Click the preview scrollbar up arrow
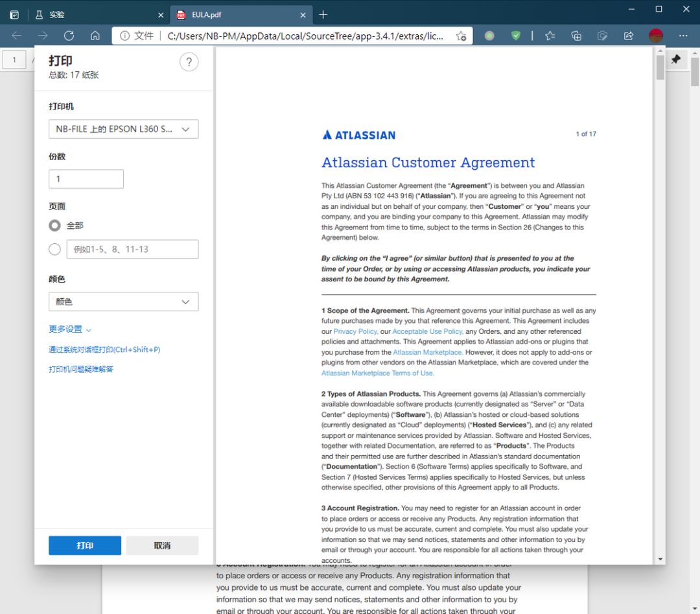 (x=660, y=51)
